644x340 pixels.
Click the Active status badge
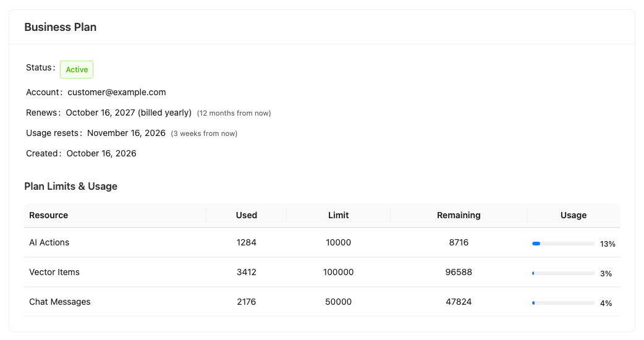[x=77, y=69]
